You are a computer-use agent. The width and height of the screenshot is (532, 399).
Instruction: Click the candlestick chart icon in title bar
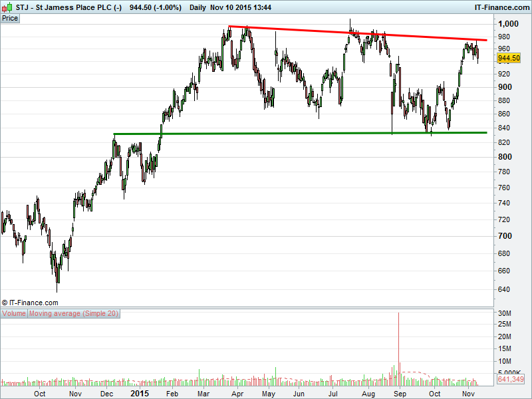[7, 7]
